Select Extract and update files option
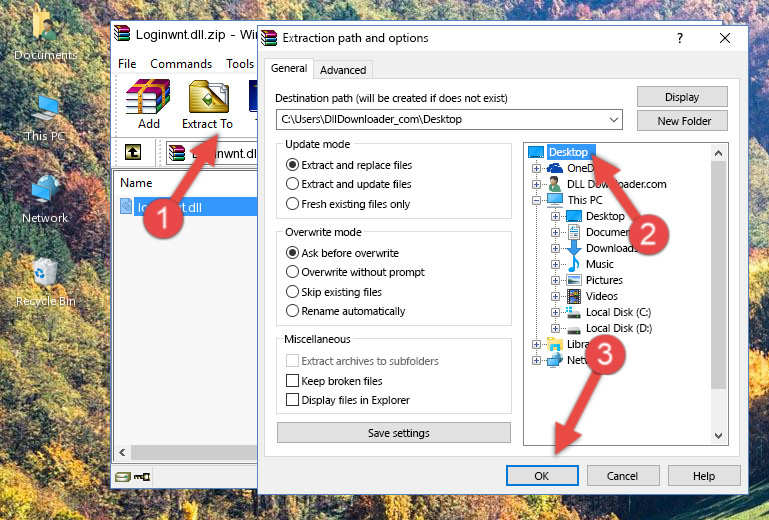Viewport: 769px width, 520px height. click(292, 184)
